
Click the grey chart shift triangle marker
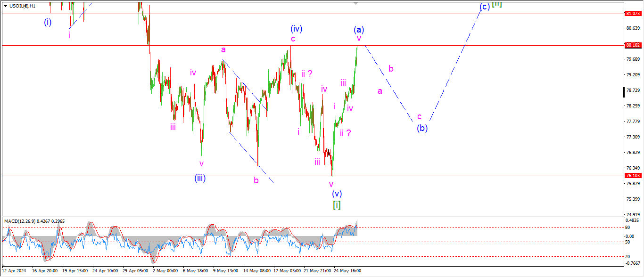356,3
